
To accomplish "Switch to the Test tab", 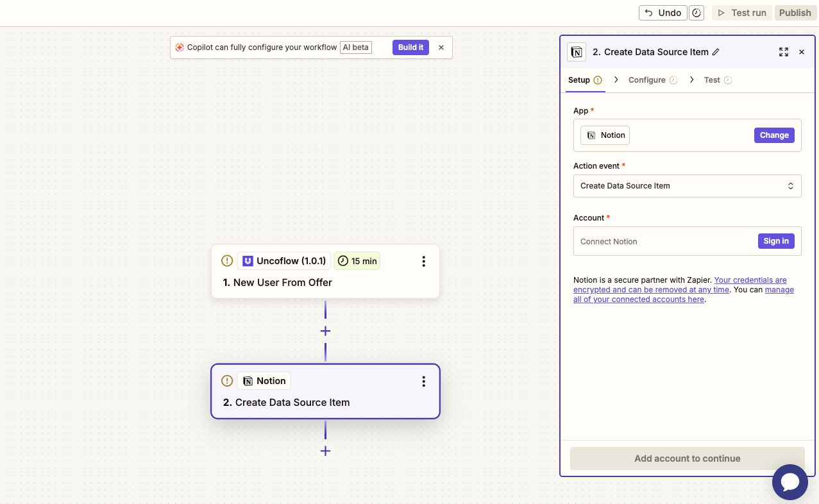I will [x=718, y=80].
